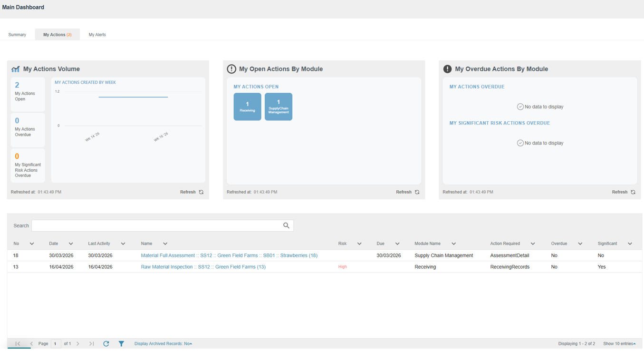
Task: Open the Risk column dropdown arrow
Action: 359,244
